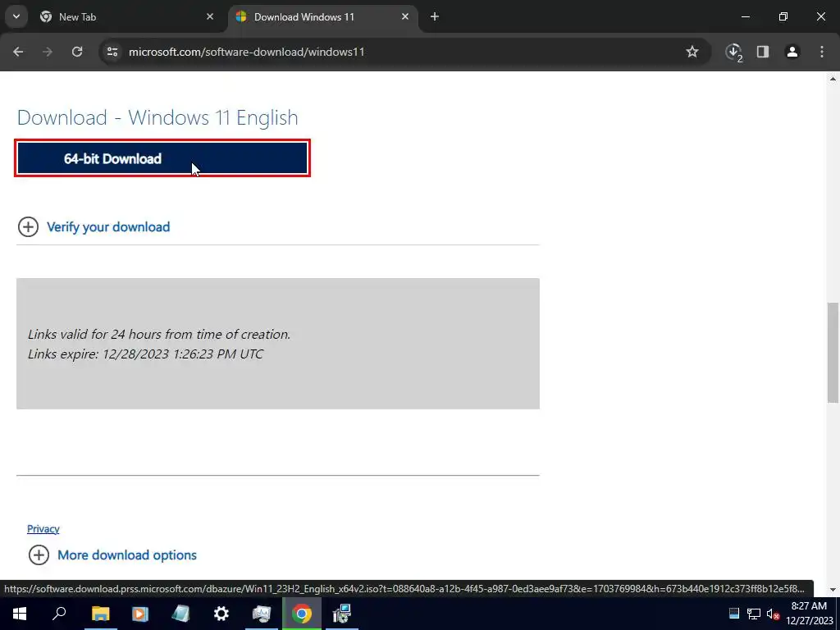
Task: Open the taskbar app next to Settings gear
Action: pyautogui.click(x=262, y=614)
